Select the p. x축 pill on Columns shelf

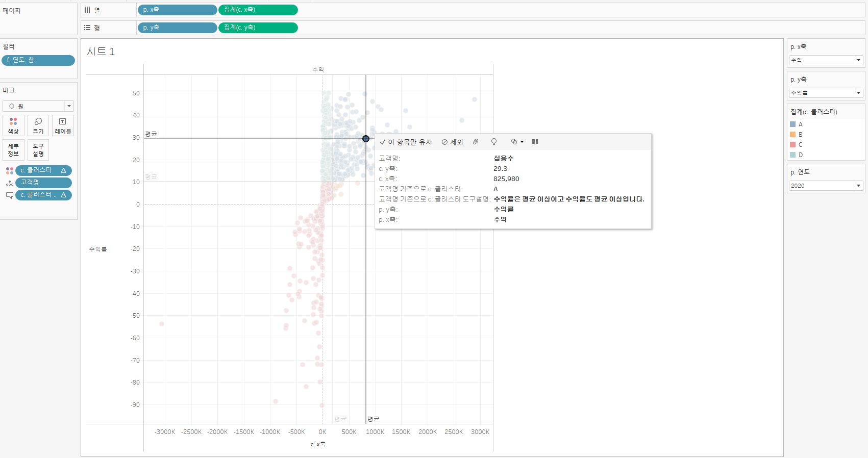pyautogui.click(x=177, y=10)
